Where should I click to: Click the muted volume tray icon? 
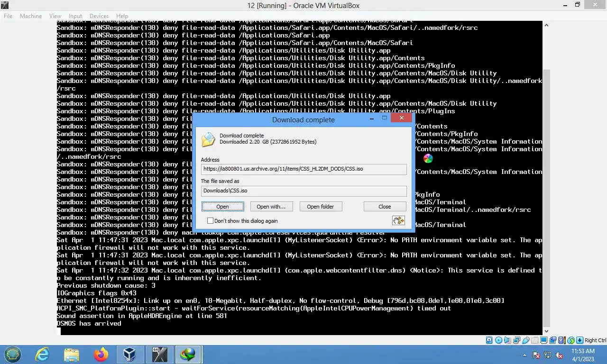(x=559, y=355)
